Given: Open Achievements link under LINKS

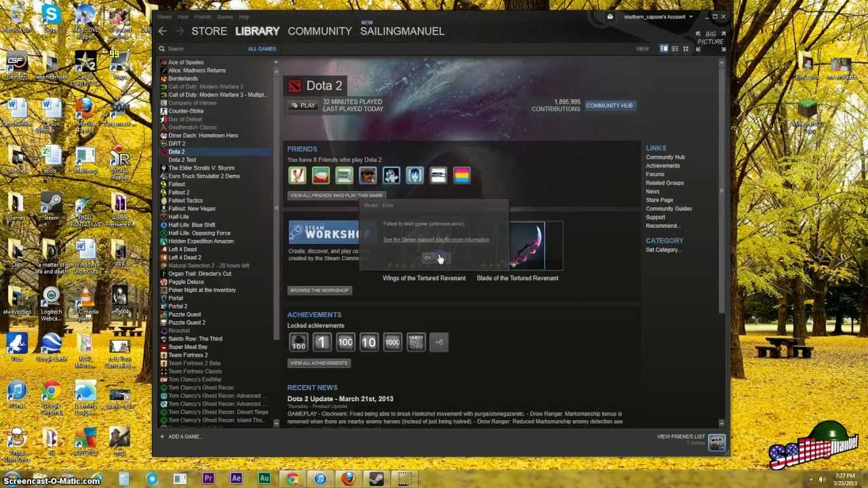Looking at the screenshot, I should pyautogui.click(x=663, y=166).
